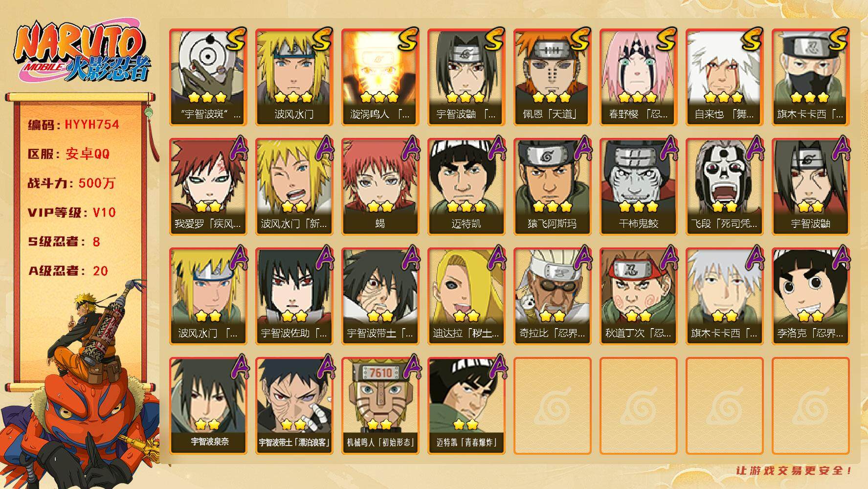Viewport: 868px width, 489px height.
Task: Select 机械鸣人「初始形态」 card
Action: point(380,406)
